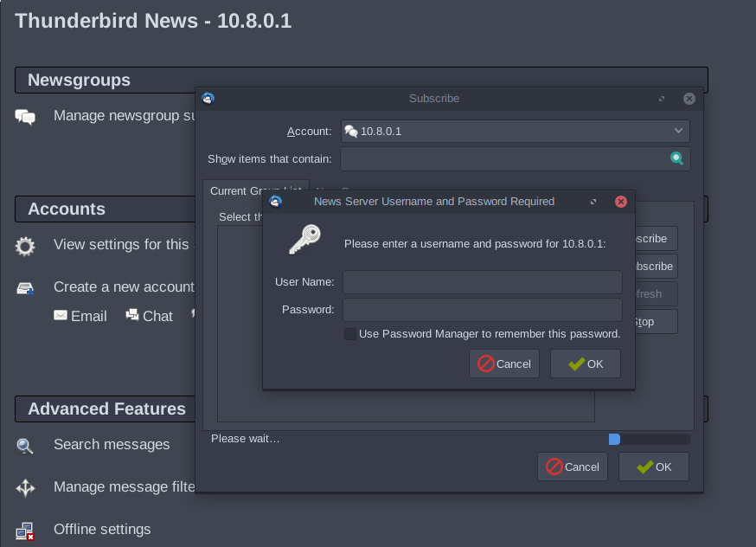The height and width of the screenshot is (547, 756).
Task: Click Cancel in the password dialog
Action: [504, 364]
